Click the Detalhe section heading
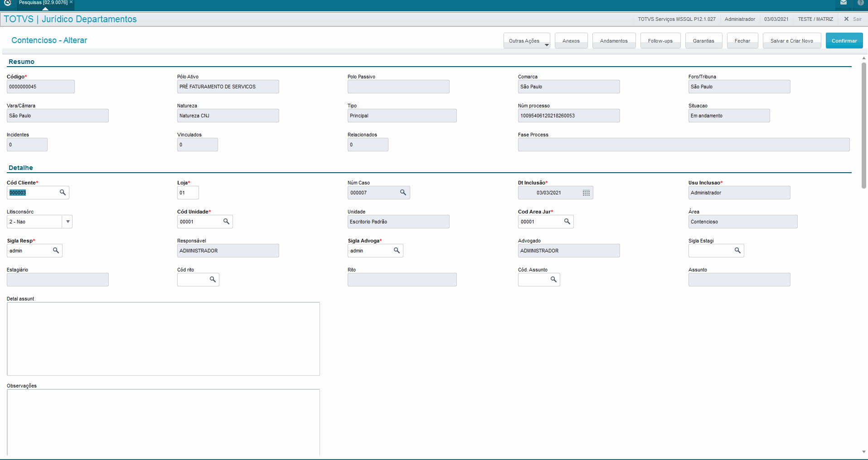Viewport: 868px width, 460px height. coord(21,168)
